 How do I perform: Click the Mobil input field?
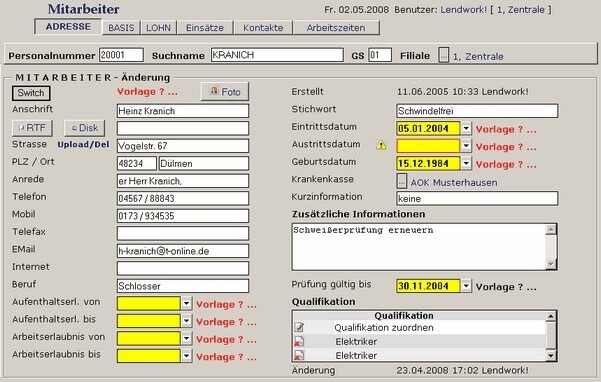coord(183,216)
